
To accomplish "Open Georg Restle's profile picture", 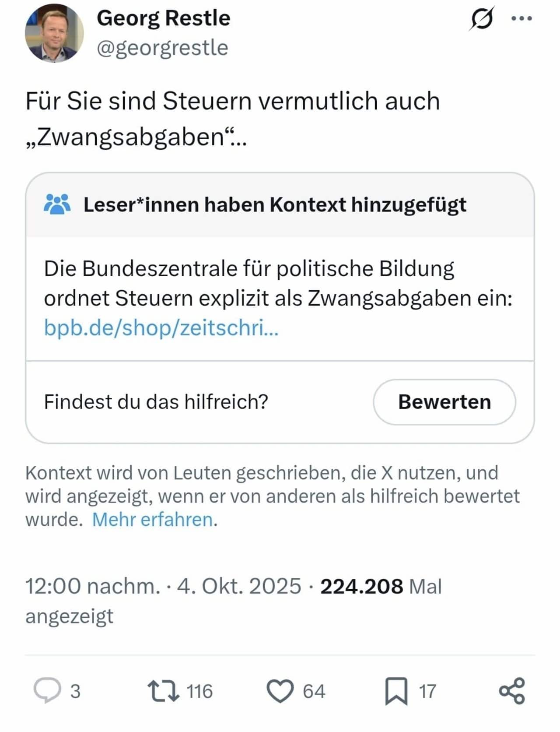I will point(54,34).
